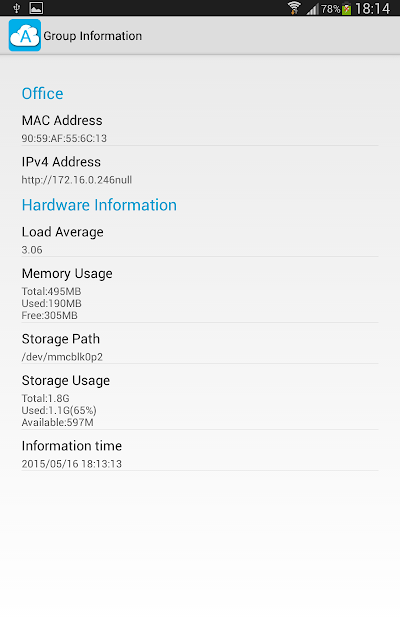Select the Storage Usage entry

pos(200,400)
